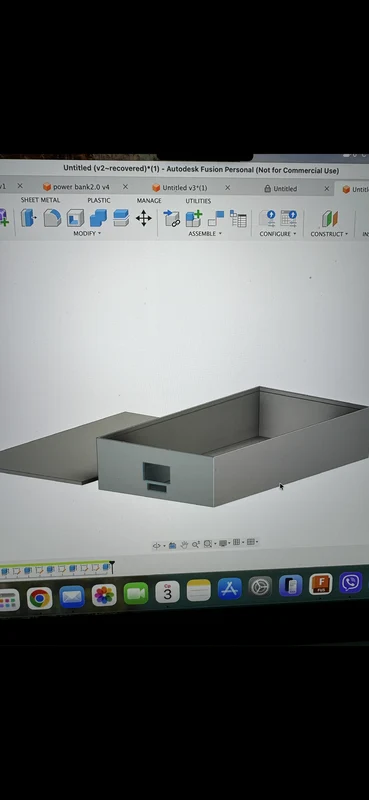Switch to the UTILITIES tab

198,201
